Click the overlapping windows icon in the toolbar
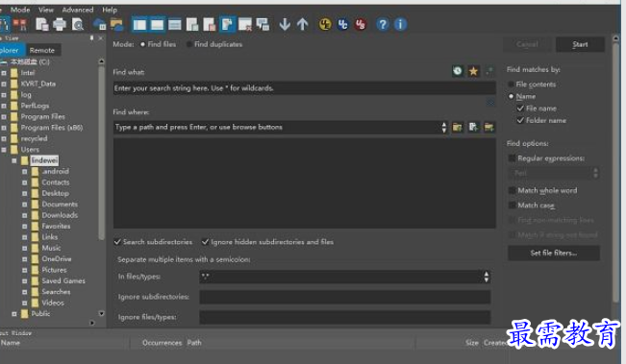This screenshot has height=364, width=626. click(263, 25)
